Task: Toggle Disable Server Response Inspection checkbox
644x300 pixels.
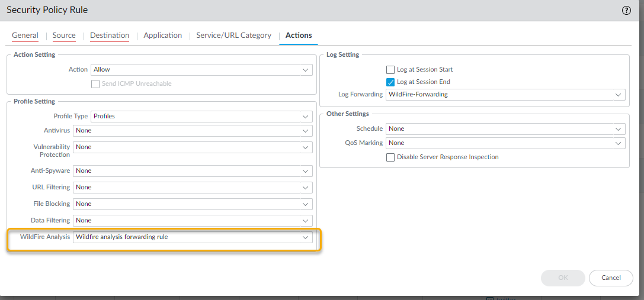Action: point(390,157)
